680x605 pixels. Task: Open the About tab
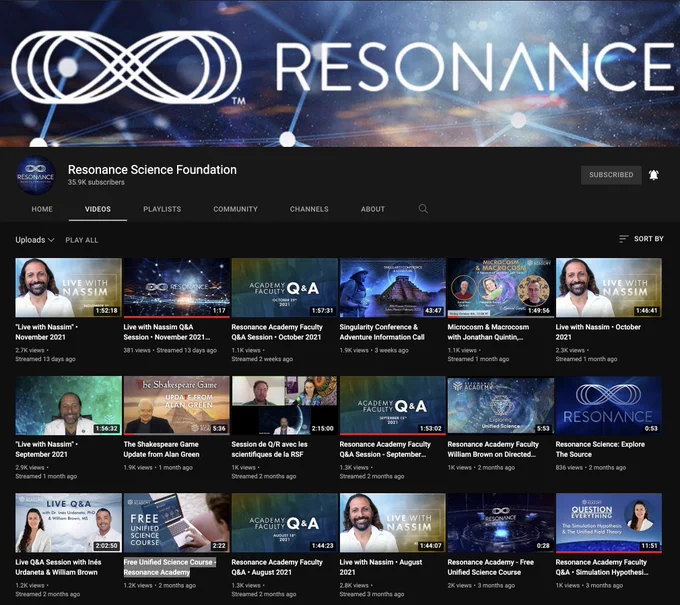(373, 209)
